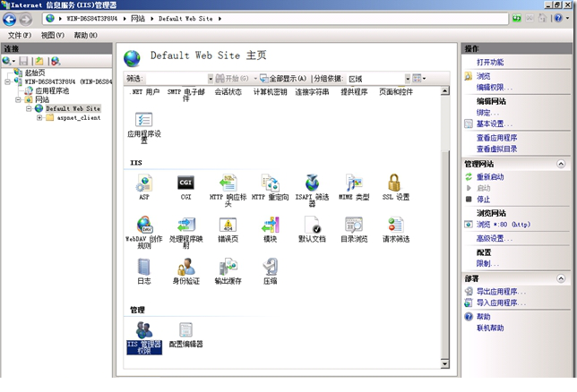Open 日志 feature icon

click(144, 267)
